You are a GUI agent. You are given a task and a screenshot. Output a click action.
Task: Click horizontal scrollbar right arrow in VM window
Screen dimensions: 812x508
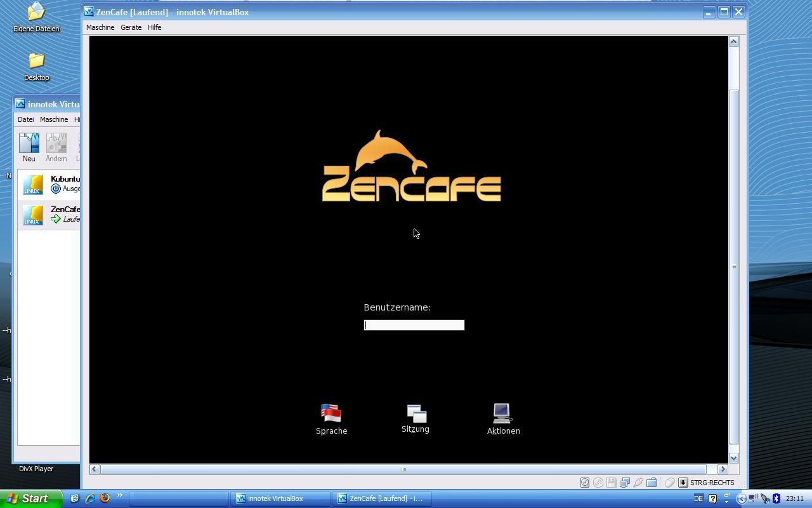pyautogui.click(x=723, y=469)
